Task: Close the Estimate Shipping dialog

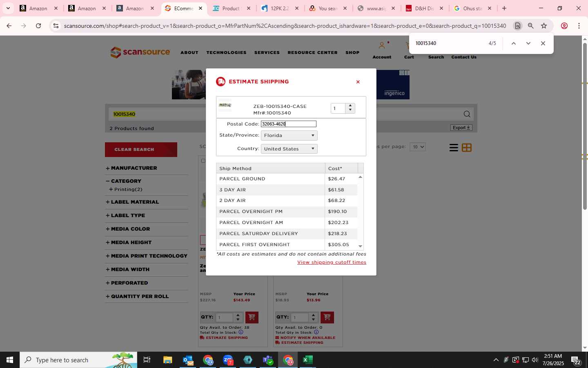Action: [x=358, y=82]
